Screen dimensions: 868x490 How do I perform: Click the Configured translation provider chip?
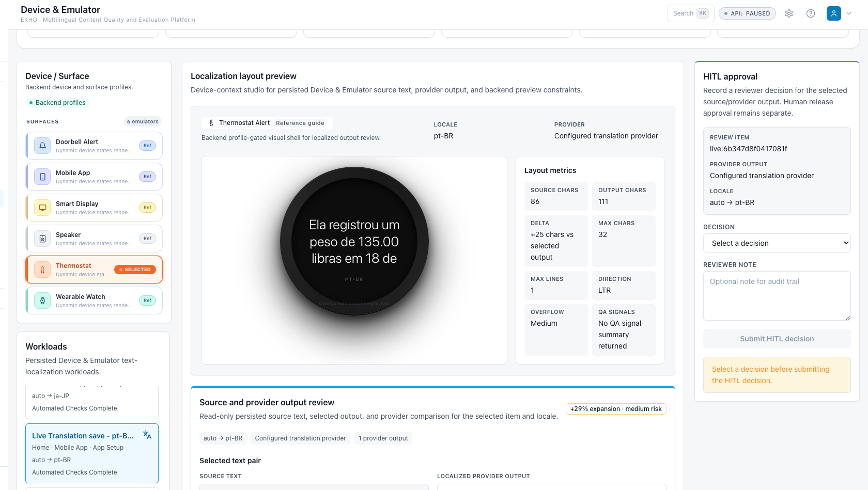click(x=300, y=438)
